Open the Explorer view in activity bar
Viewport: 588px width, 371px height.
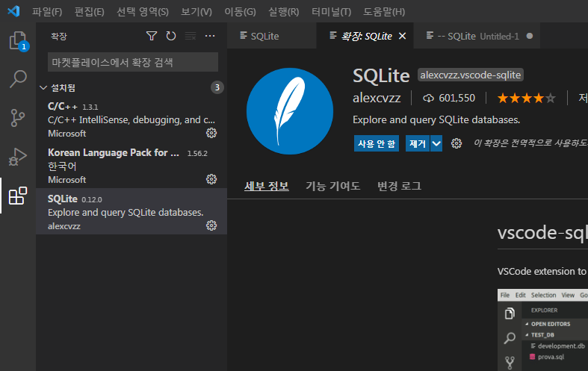click(18, 41)
